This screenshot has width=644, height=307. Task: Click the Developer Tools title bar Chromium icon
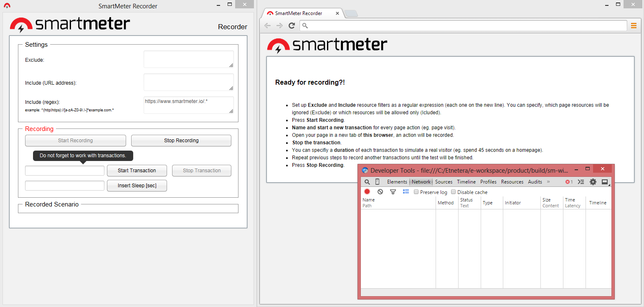point(365,170)
